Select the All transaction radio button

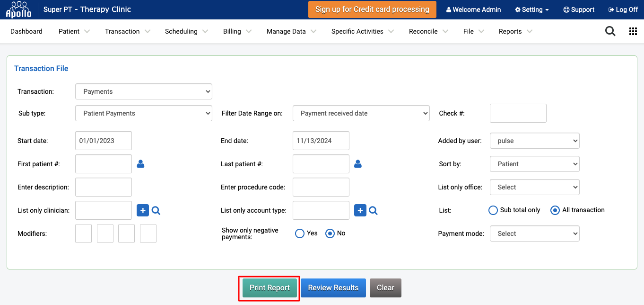point(555,210)
